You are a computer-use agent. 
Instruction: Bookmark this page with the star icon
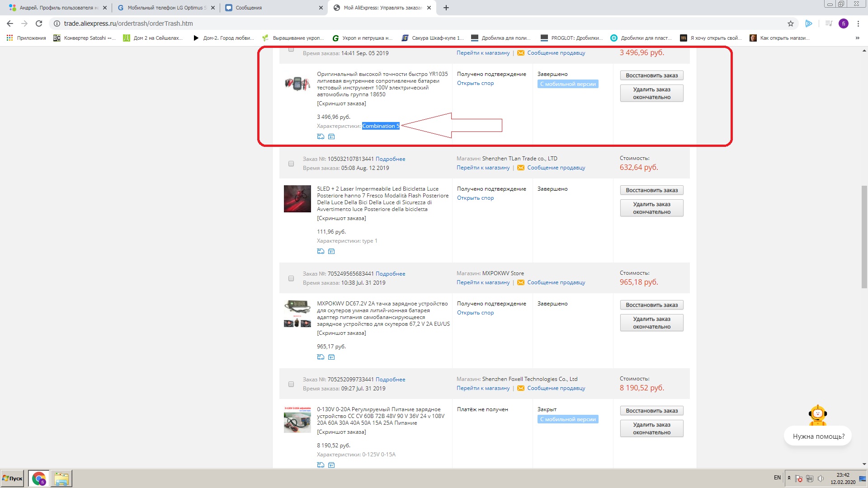[x=791, y=23]
